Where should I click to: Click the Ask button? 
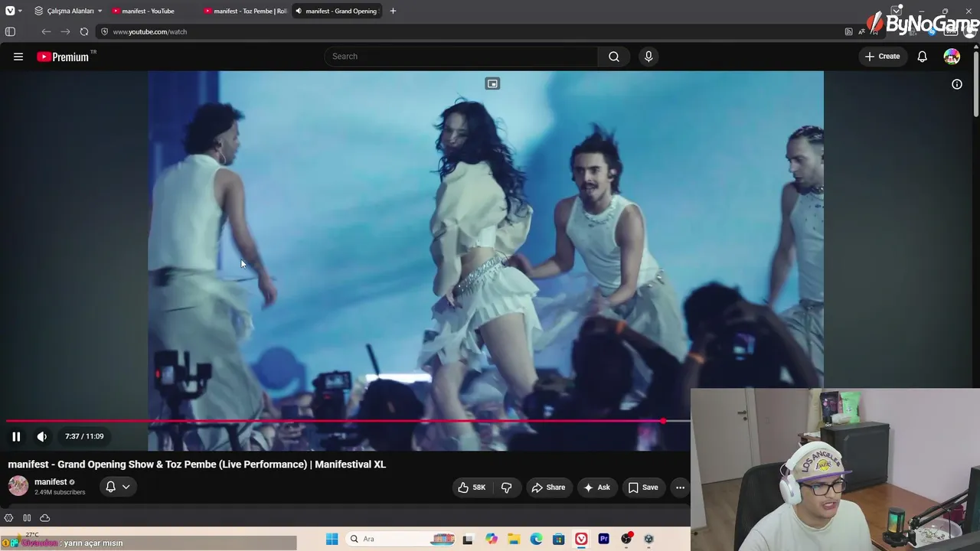596,487
